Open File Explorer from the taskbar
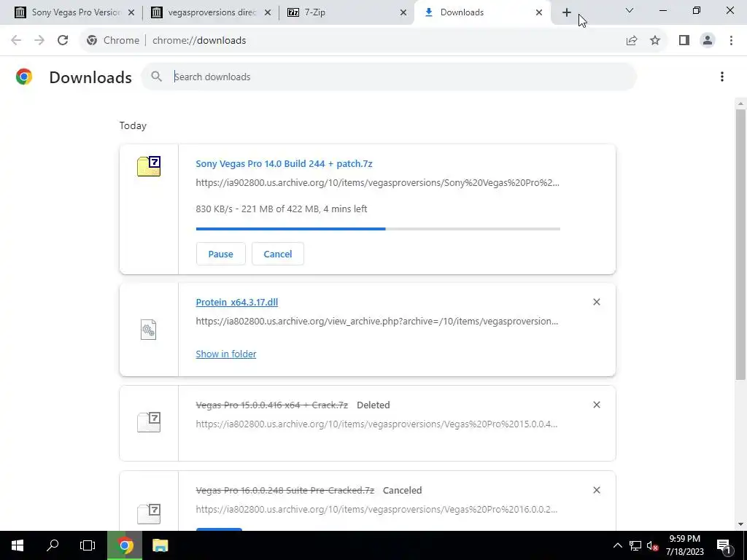 tap(160, 545)
